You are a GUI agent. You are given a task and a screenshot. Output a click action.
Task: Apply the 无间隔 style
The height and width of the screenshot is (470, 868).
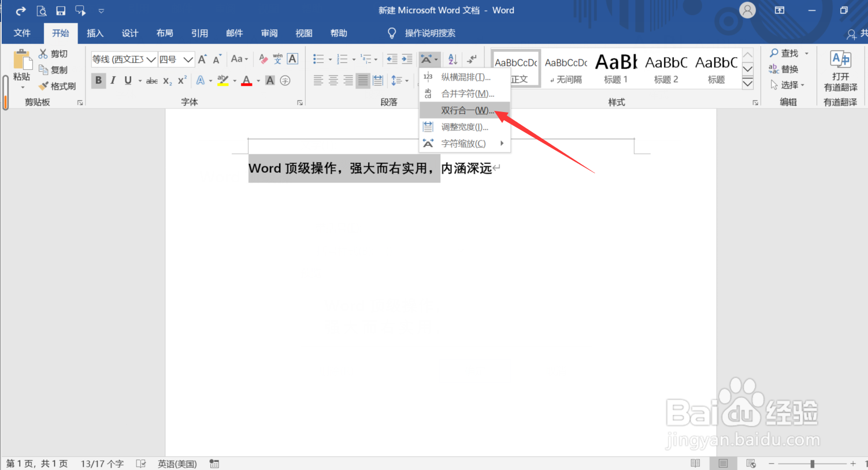566,68
